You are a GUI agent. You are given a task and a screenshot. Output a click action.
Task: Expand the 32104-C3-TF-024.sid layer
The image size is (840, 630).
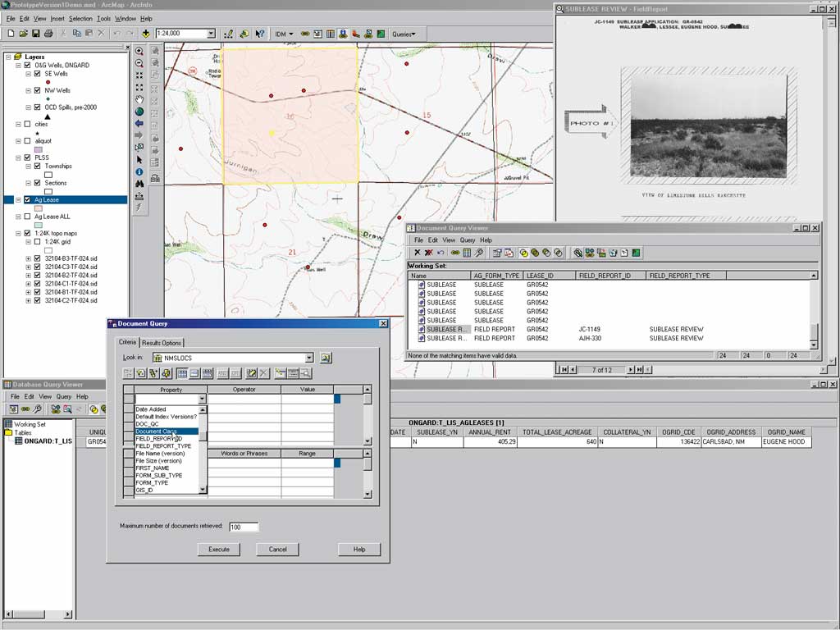29,267
